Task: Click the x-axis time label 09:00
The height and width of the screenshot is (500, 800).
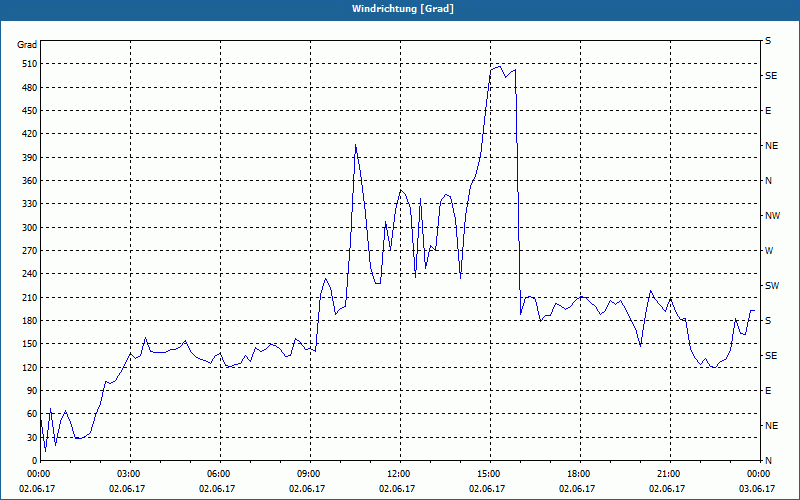Action: (310, 474)
